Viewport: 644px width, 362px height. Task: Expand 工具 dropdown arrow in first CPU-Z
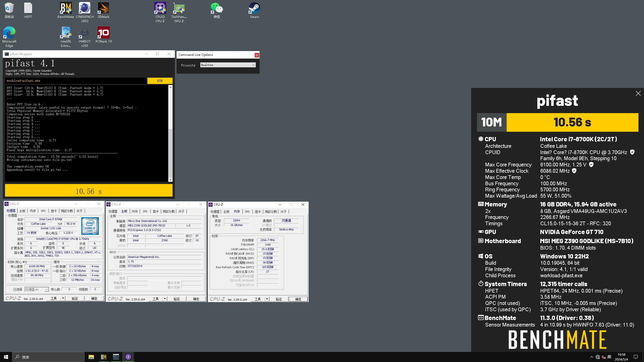point(63,298)
